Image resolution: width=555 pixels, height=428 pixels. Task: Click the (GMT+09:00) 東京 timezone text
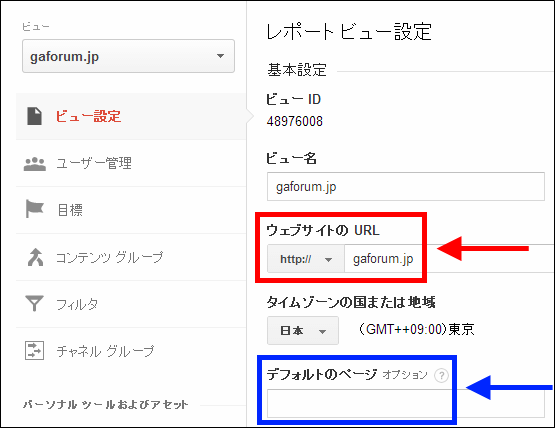(x=416, y=330)
